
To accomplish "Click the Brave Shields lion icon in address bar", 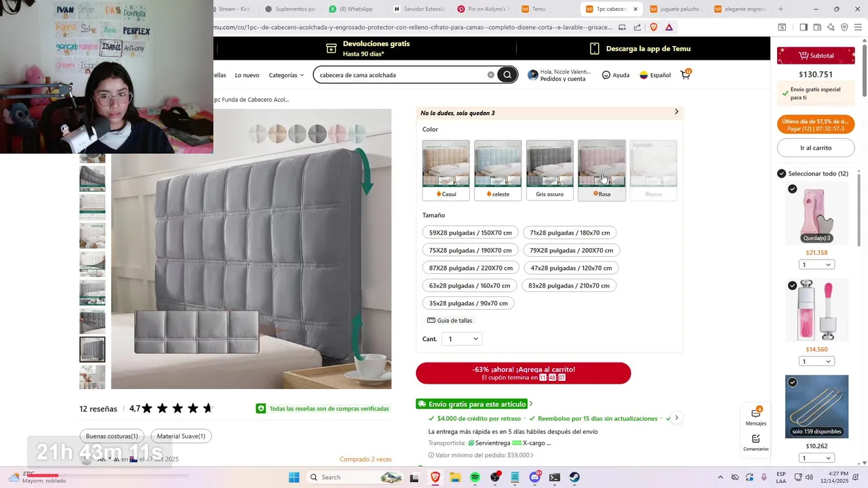I will pyautogui.click(x=654, y=27).
